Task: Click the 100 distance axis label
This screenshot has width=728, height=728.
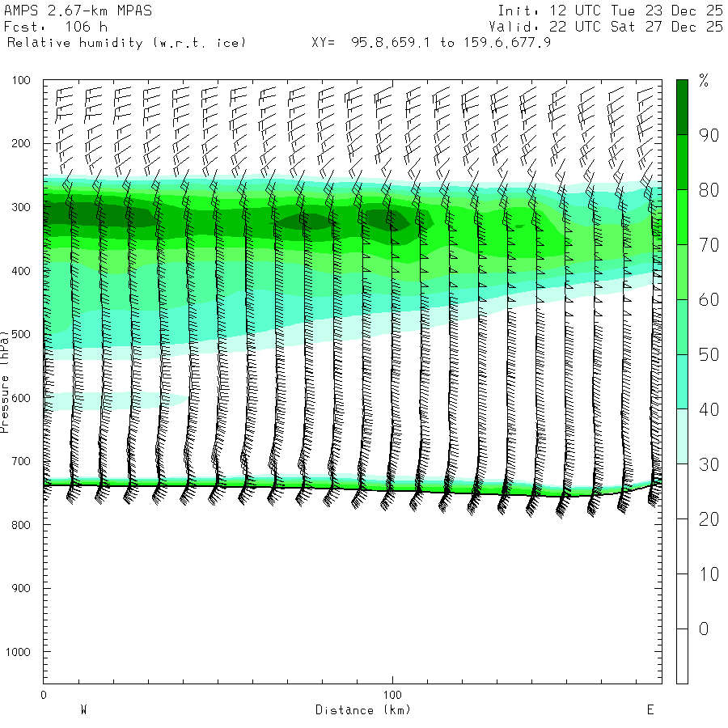Action: pyautogui.click(x=393, y=695)
